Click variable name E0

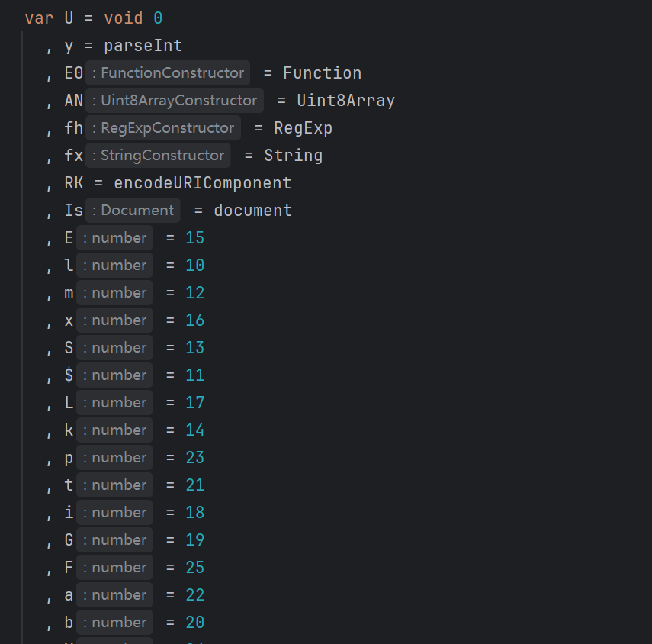pos(74,73)
